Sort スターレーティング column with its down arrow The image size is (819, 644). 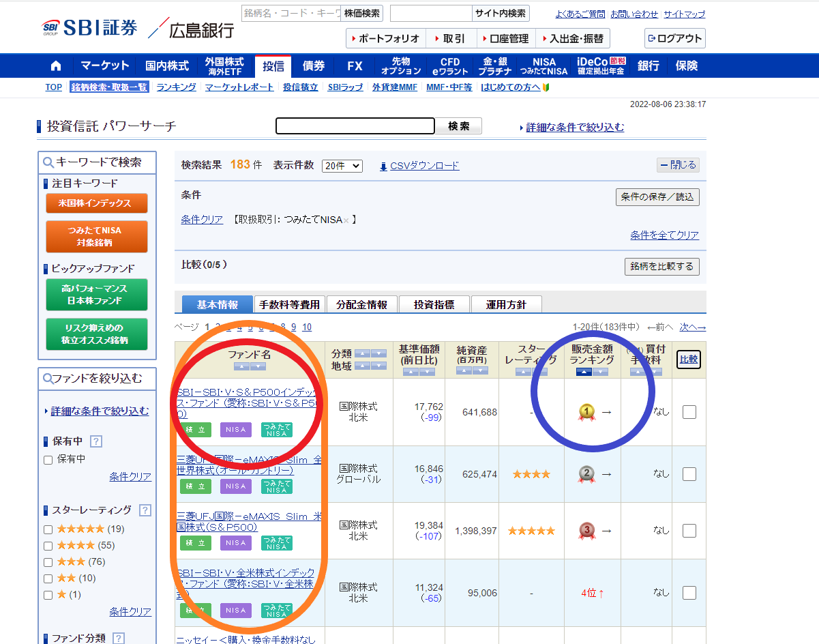point(539,372)
